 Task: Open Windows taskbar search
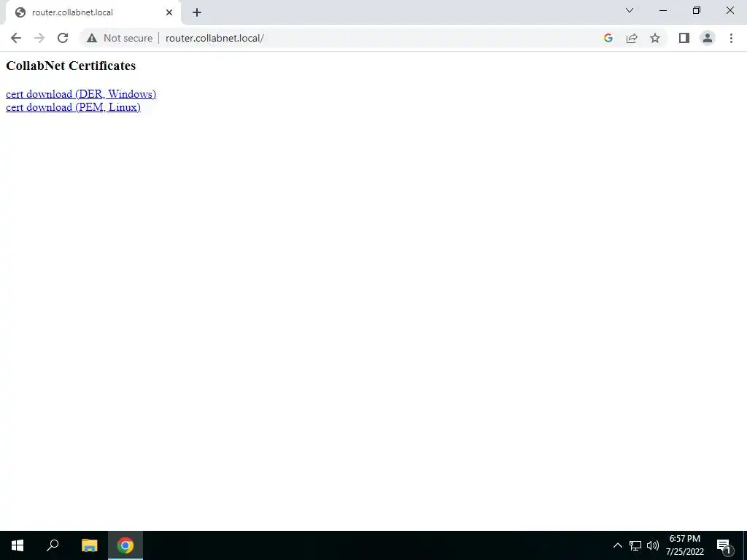[x=53, y=545]
